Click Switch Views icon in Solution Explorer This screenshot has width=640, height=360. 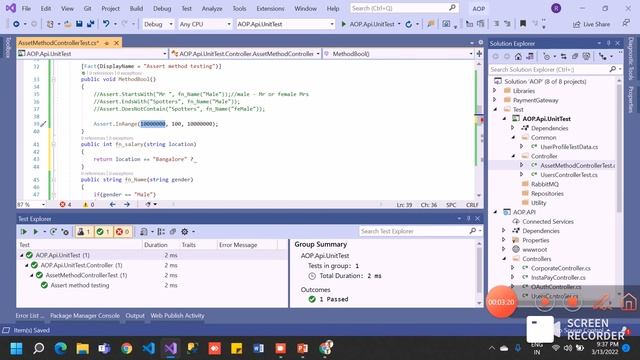click(530, 56)
